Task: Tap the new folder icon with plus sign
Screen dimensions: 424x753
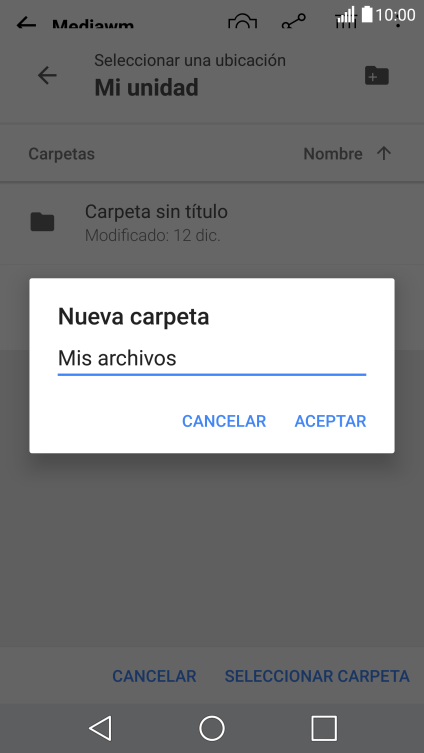Action: coord(376,75)
